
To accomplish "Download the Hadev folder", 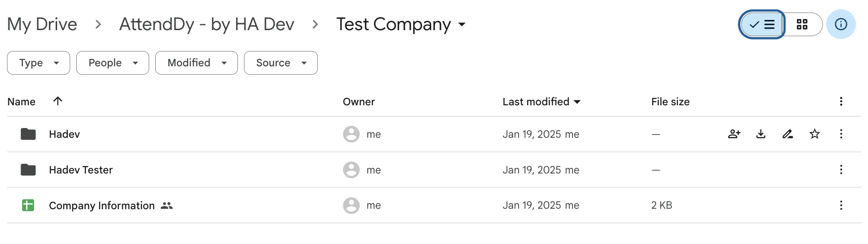I will coord(761,134).
